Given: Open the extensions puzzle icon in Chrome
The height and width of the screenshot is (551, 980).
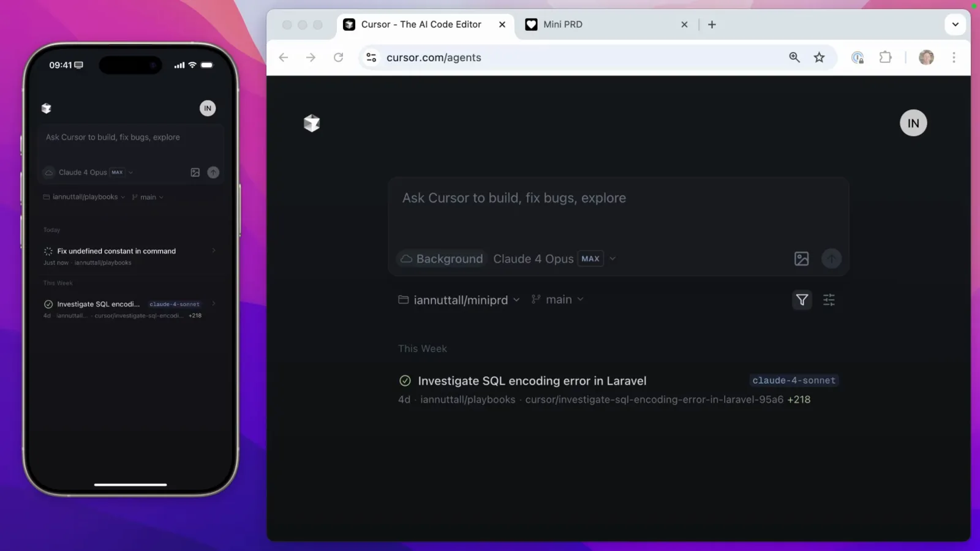Looking at the screenshot, I should (x=885, y=58).
